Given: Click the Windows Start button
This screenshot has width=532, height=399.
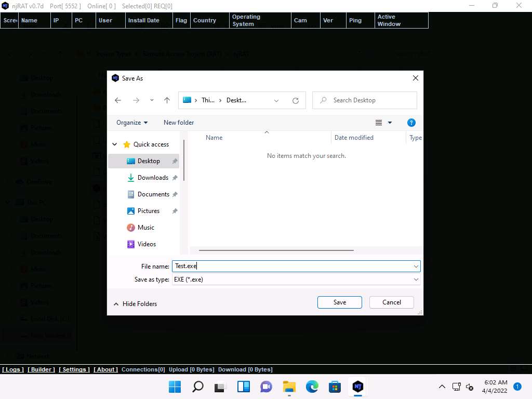Looking at the screenshot, I should 175,387.
